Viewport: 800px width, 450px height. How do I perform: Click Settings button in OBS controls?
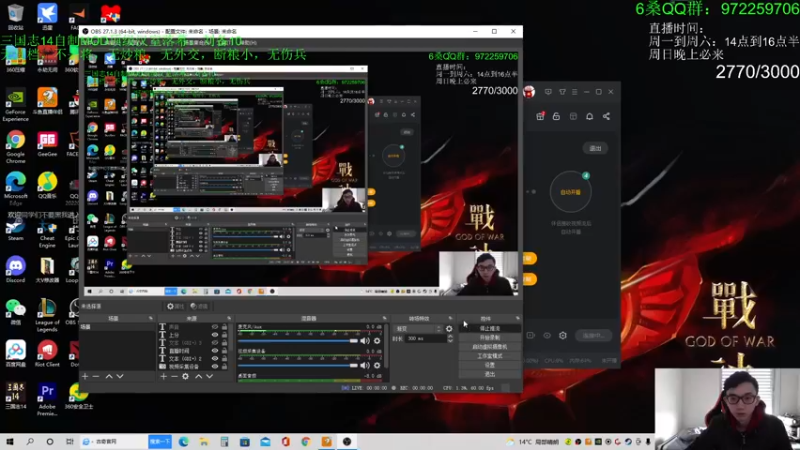pos(490,365)
